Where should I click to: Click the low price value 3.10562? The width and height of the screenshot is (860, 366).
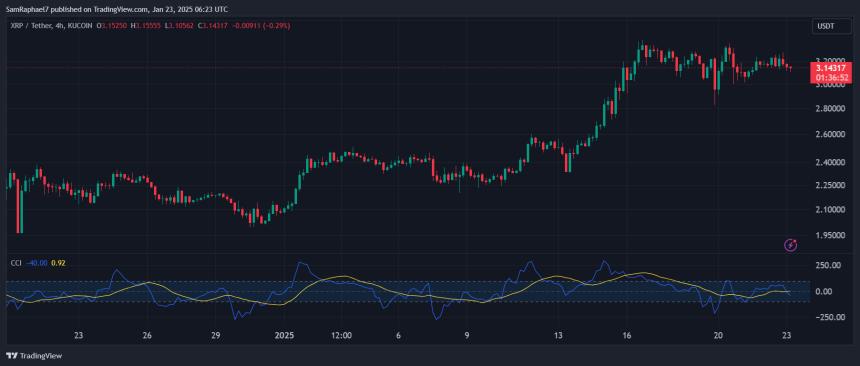coord(182,26)
